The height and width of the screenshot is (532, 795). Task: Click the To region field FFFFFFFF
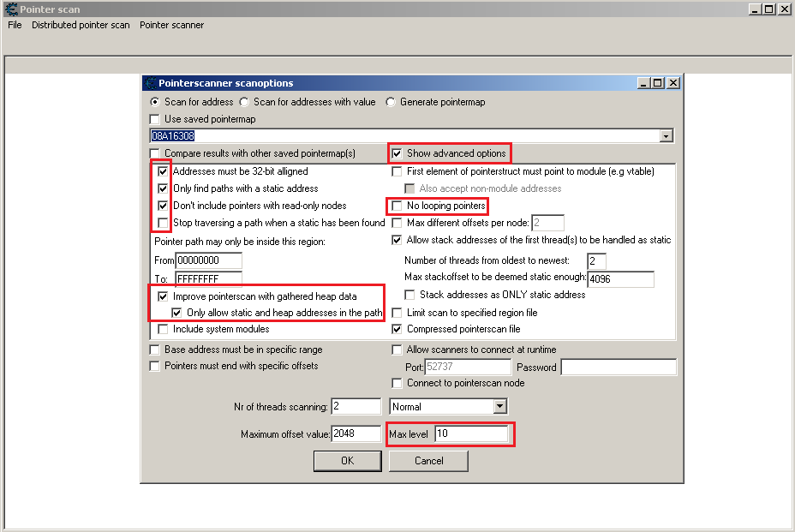(208, 278)
